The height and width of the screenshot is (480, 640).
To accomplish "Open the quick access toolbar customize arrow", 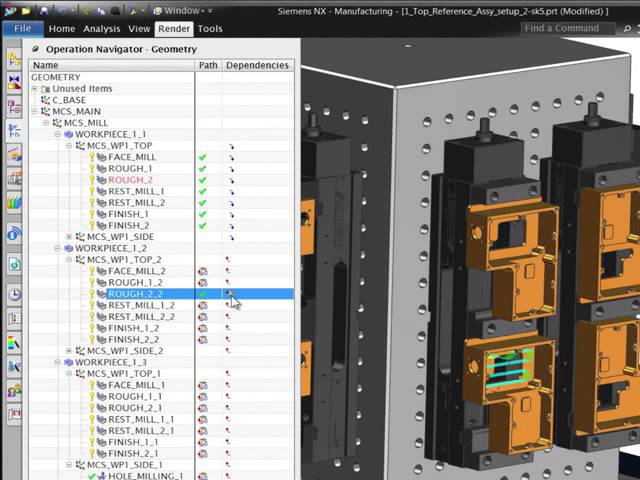I will [x=210, y=11].
